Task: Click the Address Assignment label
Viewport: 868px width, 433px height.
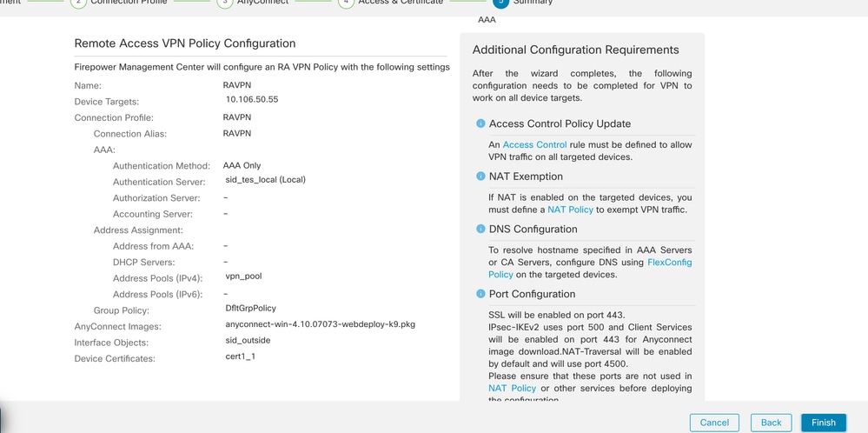Action: [x=138, y=230]
